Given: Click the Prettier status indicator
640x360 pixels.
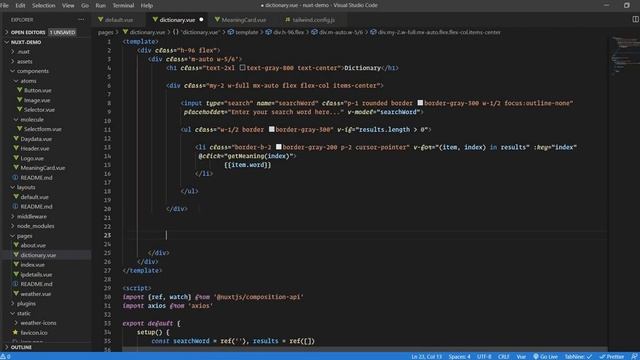Looking at the screenshot, I should tap(611, 356).
